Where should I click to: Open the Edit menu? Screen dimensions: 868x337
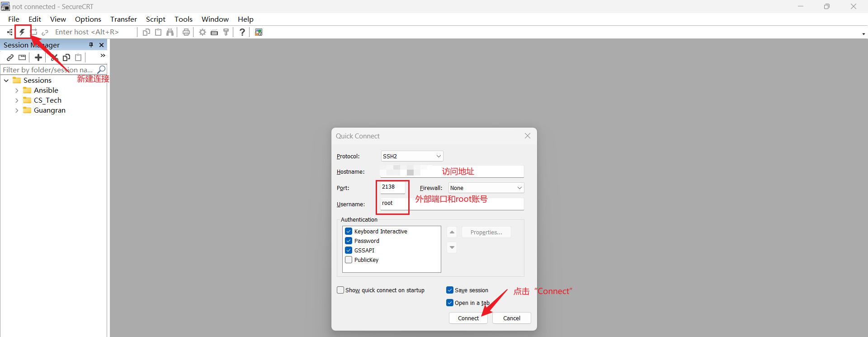coord(35,19)
